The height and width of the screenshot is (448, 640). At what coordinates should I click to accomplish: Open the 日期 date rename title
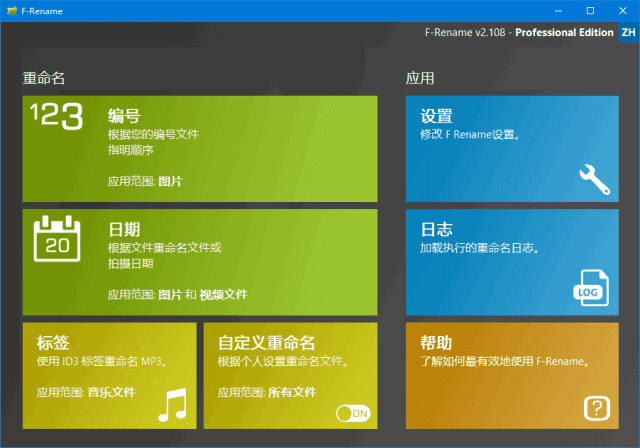pos(124,229)
